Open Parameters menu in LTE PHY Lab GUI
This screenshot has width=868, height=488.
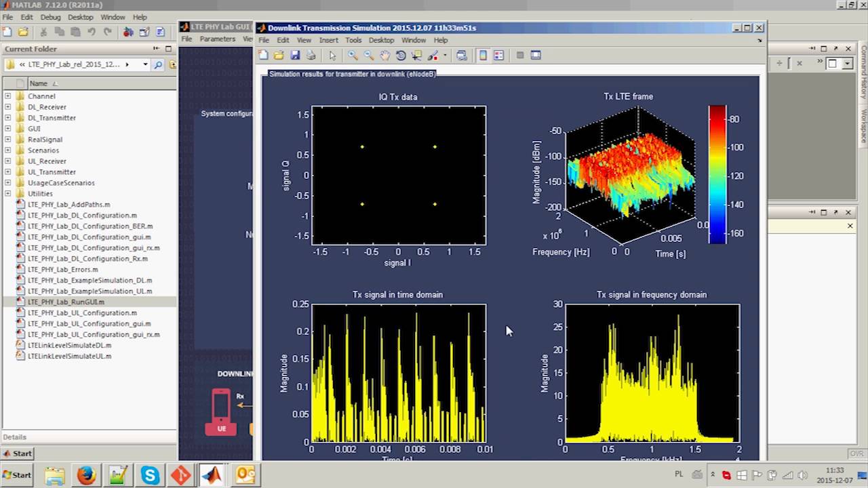pyautogui.click(x=217, y=39)
